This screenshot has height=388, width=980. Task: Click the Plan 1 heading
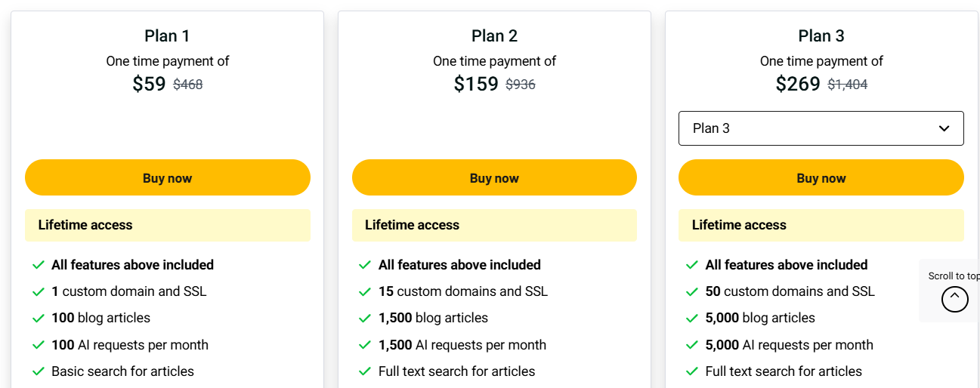[x=167, y=35]
